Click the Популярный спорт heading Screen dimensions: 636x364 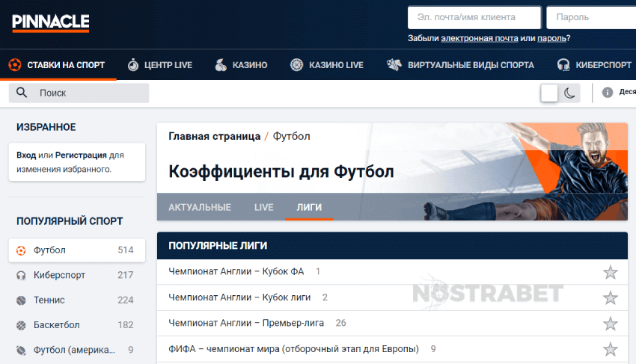tap(70, 221)
